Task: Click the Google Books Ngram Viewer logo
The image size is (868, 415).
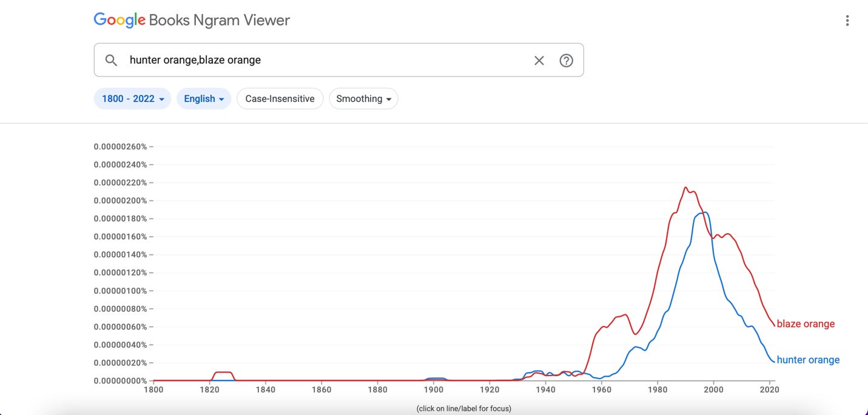Action: (192, 19)
